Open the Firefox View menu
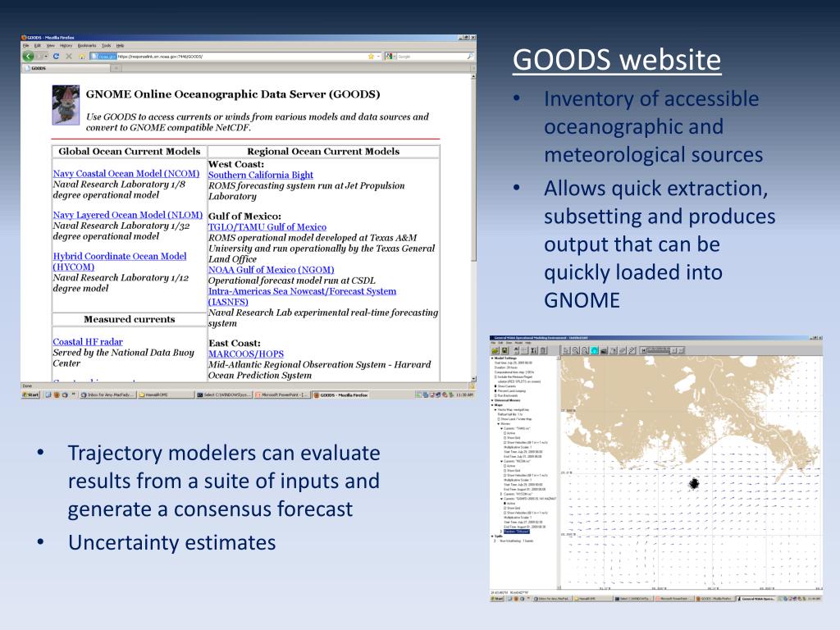 [51, 46]
